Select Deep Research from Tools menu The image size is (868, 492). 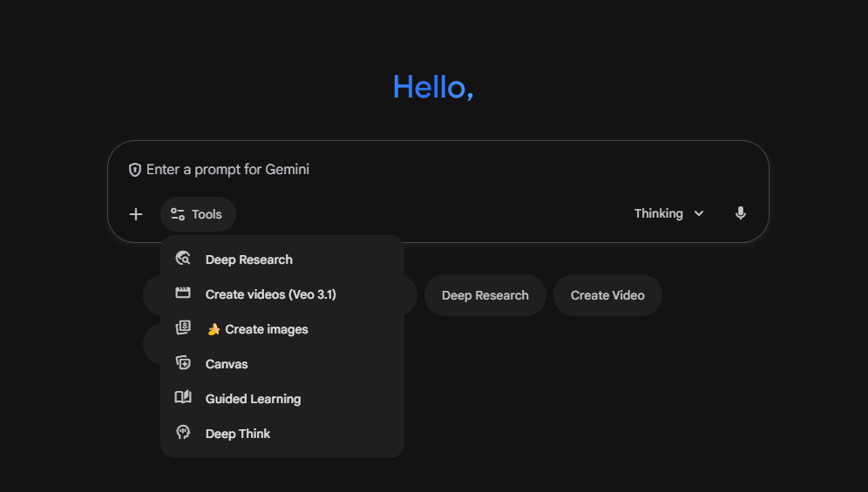(x=282, y=259)
